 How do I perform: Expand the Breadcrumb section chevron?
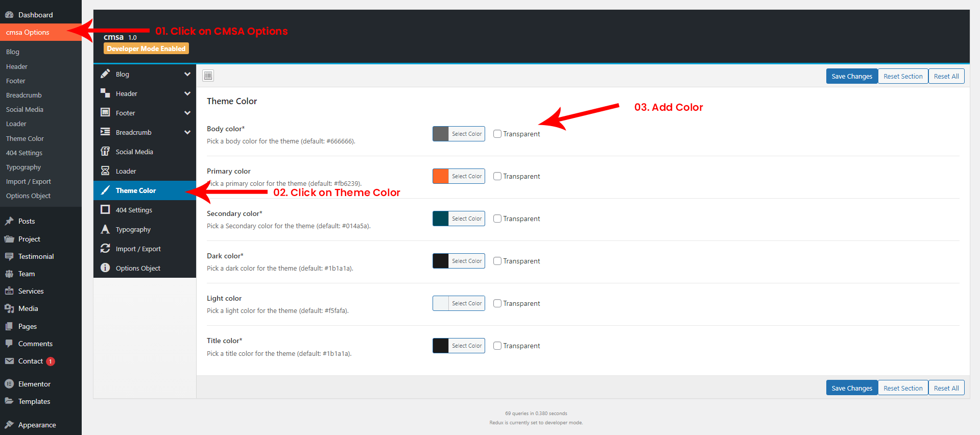coord(187,132)
